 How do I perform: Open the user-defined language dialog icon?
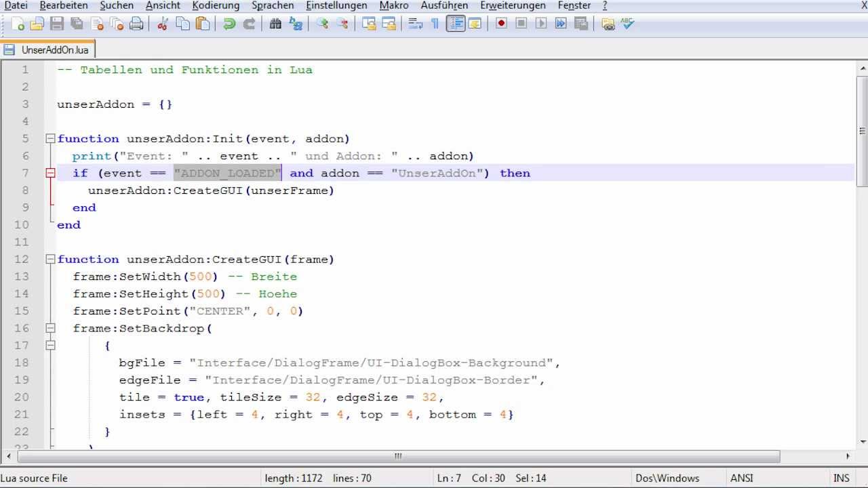pyautogui.click(x=475, y=24)
